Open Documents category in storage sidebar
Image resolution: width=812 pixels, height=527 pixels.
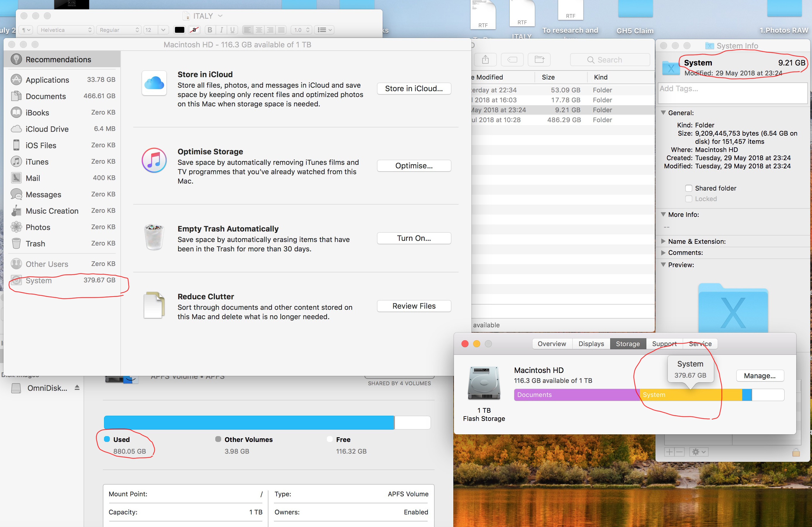pos(63,96)
